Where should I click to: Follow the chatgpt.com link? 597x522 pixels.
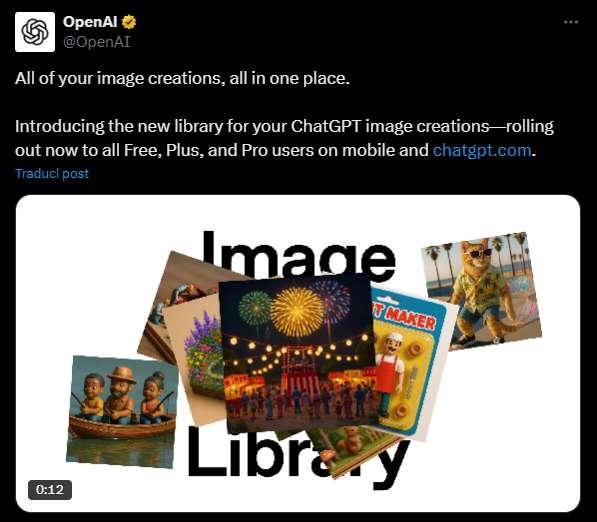482,150
